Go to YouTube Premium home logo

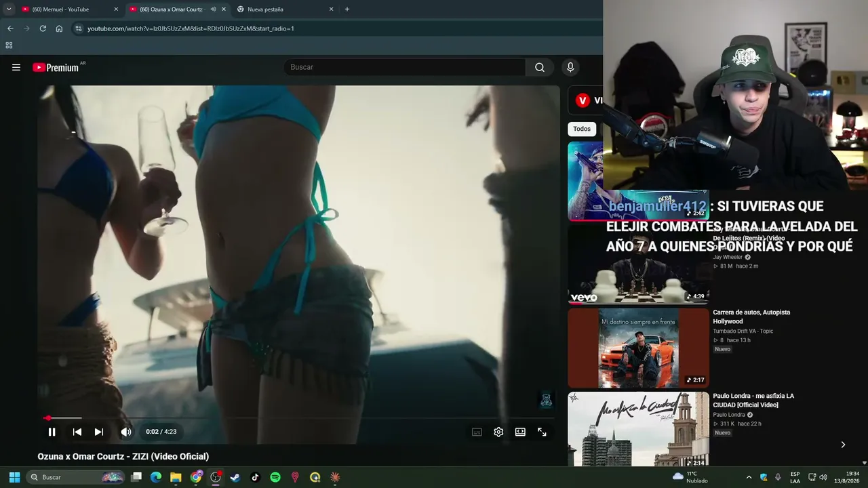pyautogui.click(x=56, y=67)
